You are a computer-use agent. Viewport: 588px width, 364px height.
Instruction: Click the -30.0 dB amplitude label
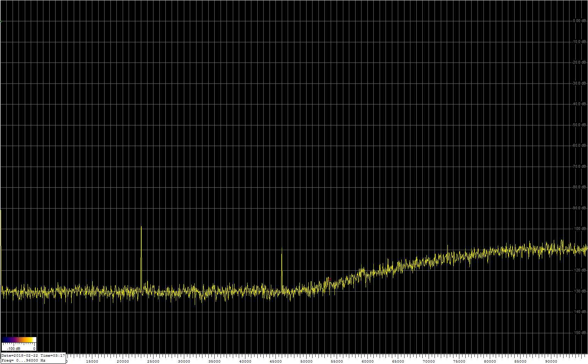579,83
